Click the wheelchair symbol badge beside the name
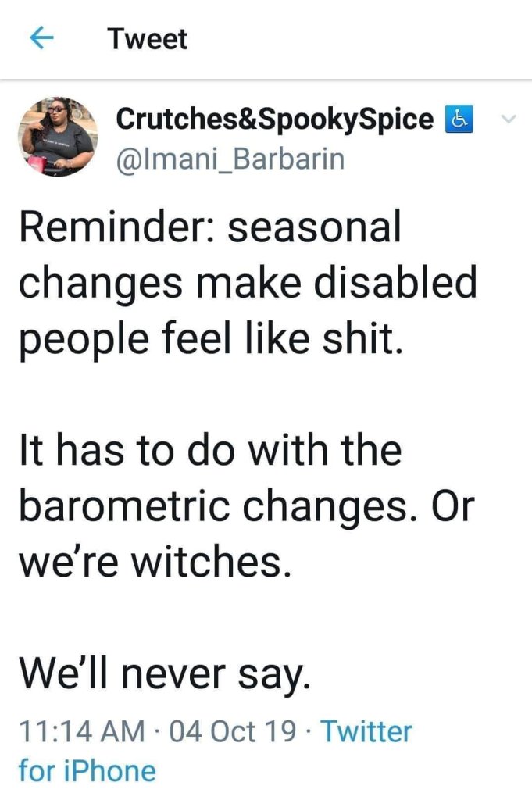Viewport: 532px width, 800px height. click(459, 119)
